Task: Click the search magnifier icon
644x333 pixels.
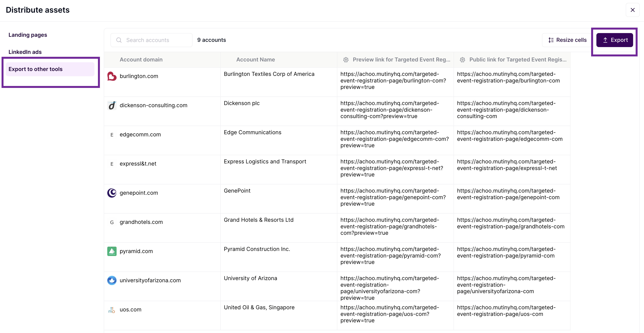Action: coord(119,40)
